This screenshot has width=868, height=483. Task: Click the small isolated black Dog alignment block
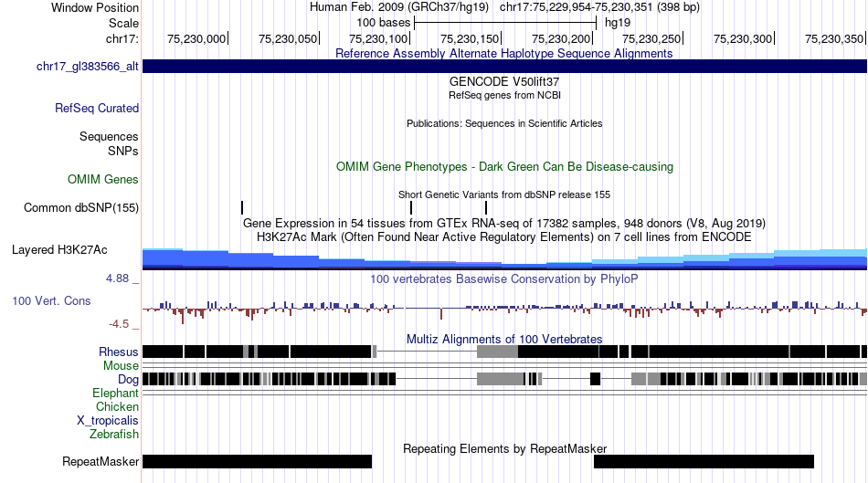click(595, 379)
